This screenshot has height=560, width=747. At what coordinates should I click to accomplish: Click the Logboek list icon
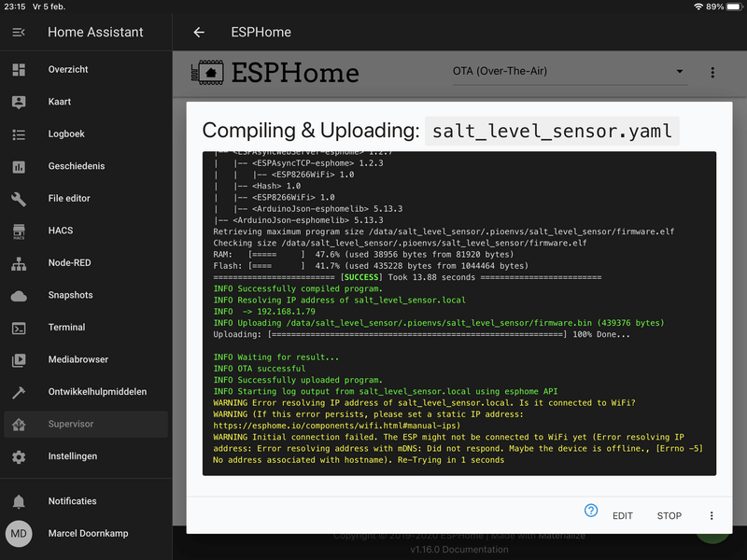(19, 134)
